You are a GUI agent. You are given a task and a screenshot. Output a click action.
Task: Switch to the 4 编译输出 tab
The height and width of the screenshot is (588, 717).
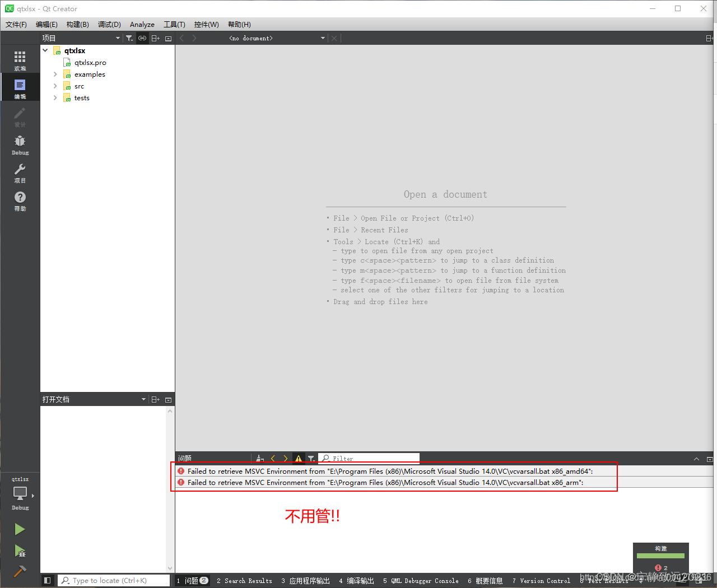tap(356, 581)
